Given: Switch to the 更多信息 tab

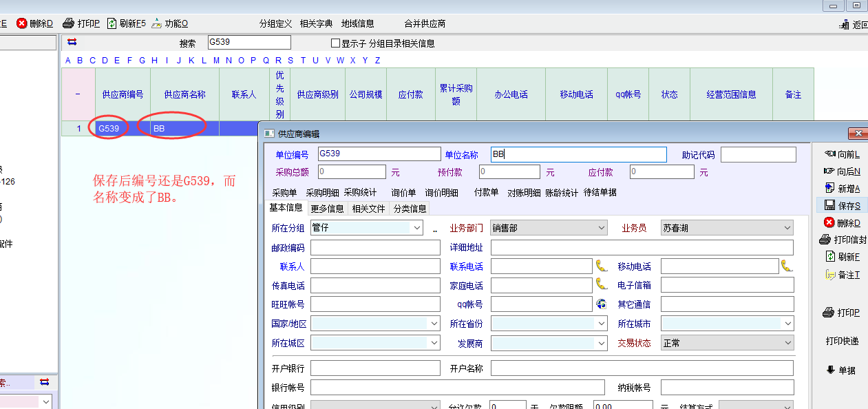Looking at the screenshot, I should (x=327, y=208).
